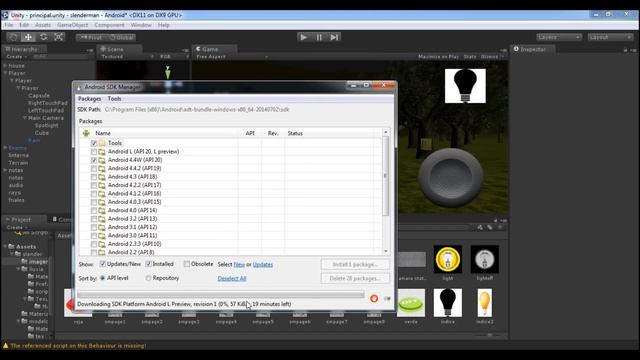Click the light bulb icon in Game view
This screenshot has width=640, height=360.
(x=465, y=86)
